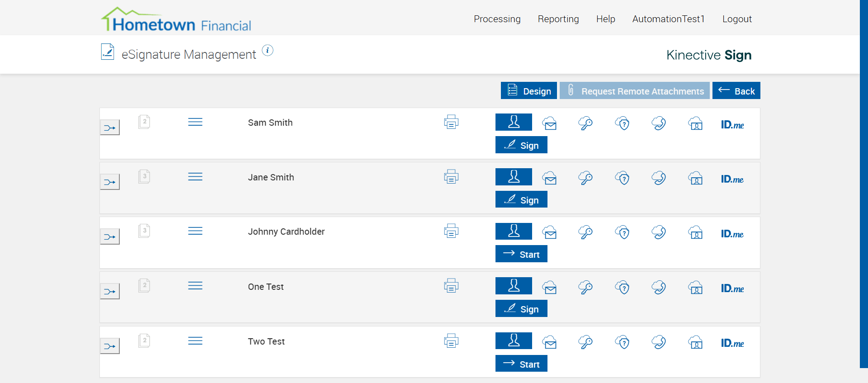
Task: Open the Reporting menu
Action: pos(558,19)
